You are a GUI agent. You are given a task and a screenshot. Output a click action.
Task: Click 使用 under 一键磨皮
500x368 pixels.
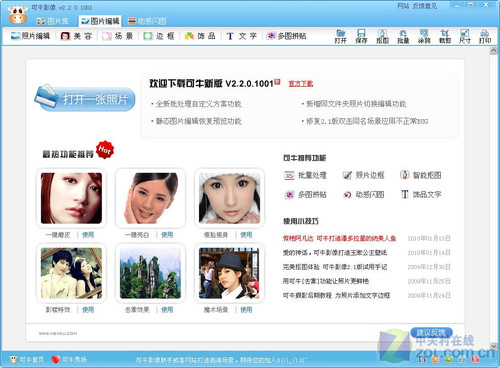(x=88, y=235)
